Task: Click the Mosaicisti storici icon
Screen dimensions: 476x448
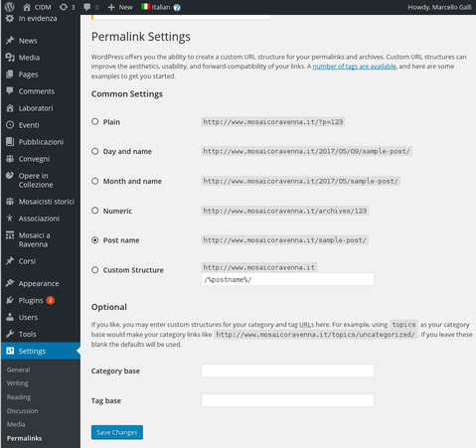Action: 10,202
